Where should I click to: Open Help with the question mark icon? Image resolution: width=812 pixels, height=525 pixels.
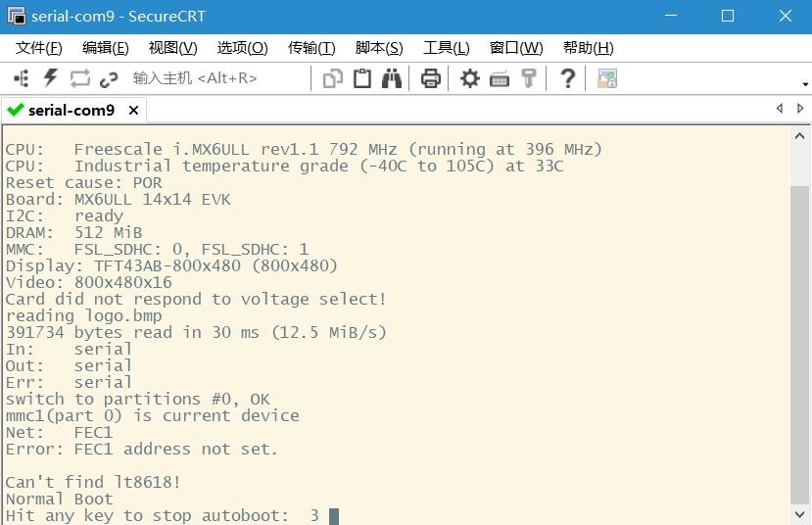[568, 78]
